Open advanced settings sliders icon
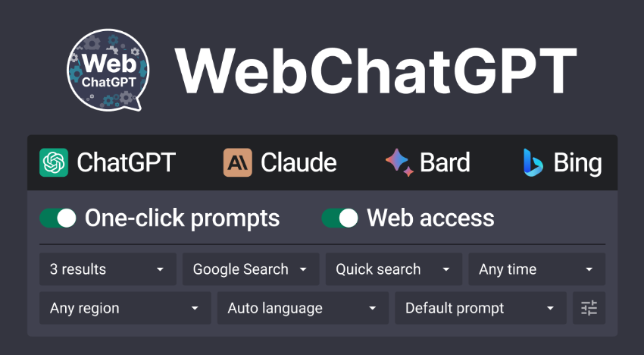 point(589,308)
